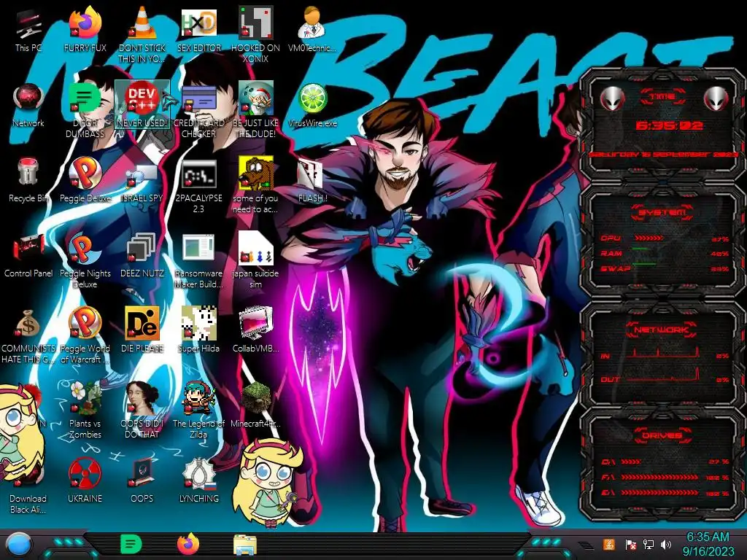747x560 pixels.
Task: Open the taskbar clock showing 6:35 AM
Action: pos(708,544)
